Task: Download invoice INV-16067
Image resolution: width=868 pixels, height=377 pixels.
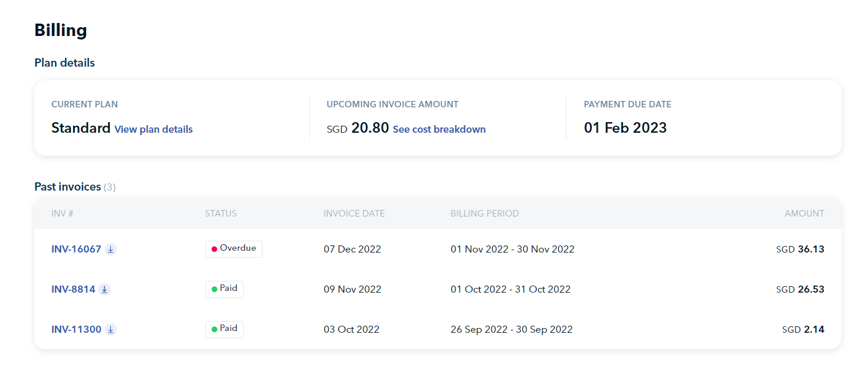Action: pyautogui.click(x=110, y=249)
